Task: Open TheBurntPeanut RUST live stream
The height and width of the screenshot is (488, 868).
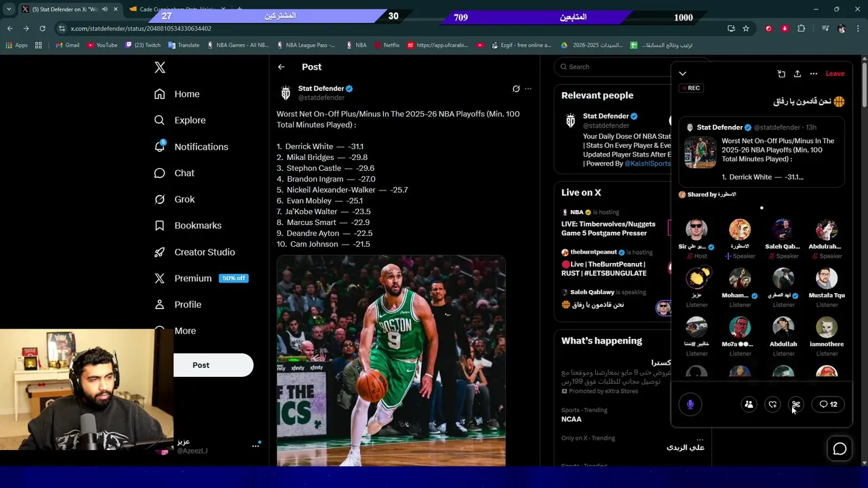Action: (x=604, y=268)
